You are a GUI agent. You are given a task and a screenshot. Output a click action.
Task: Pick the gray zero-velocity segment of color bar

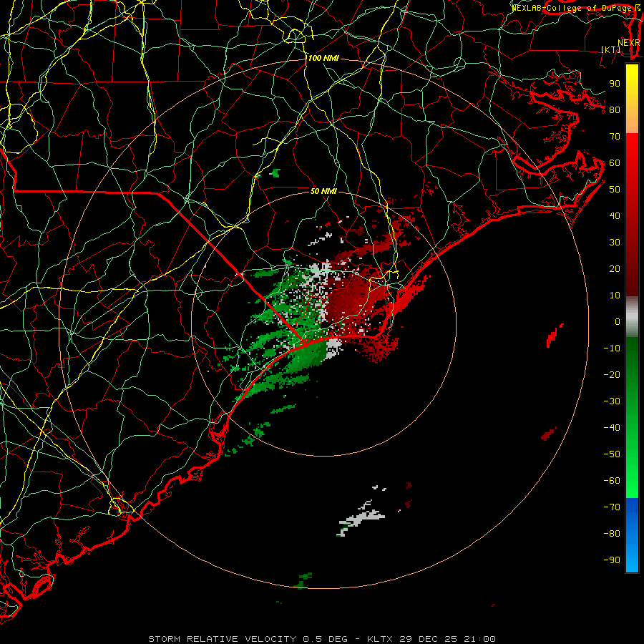point(632,317)
